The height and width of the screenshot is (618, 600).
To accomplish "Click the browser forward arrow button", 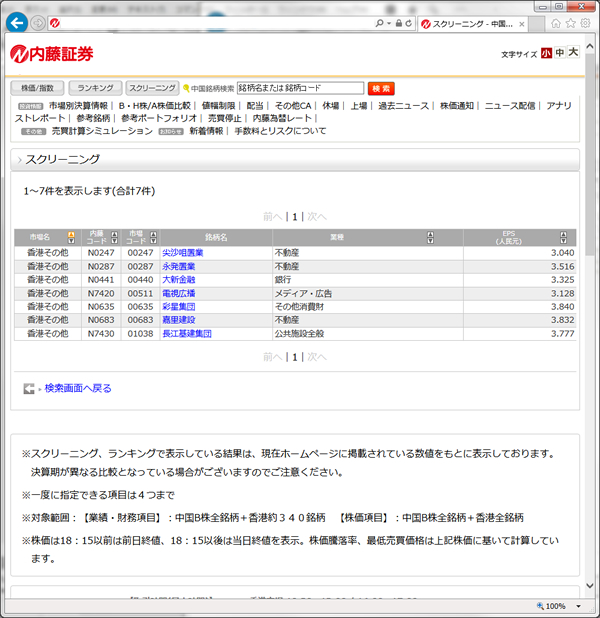I will pos(37,23).
